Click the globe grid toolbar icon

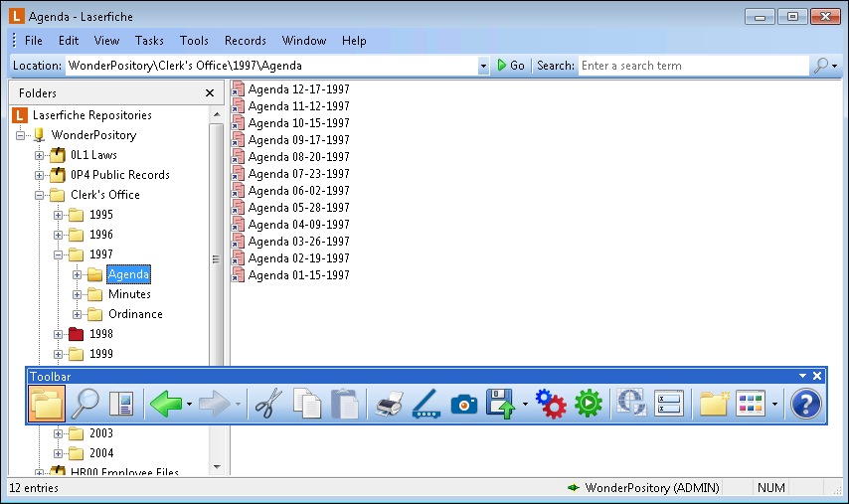pos(631,404)
